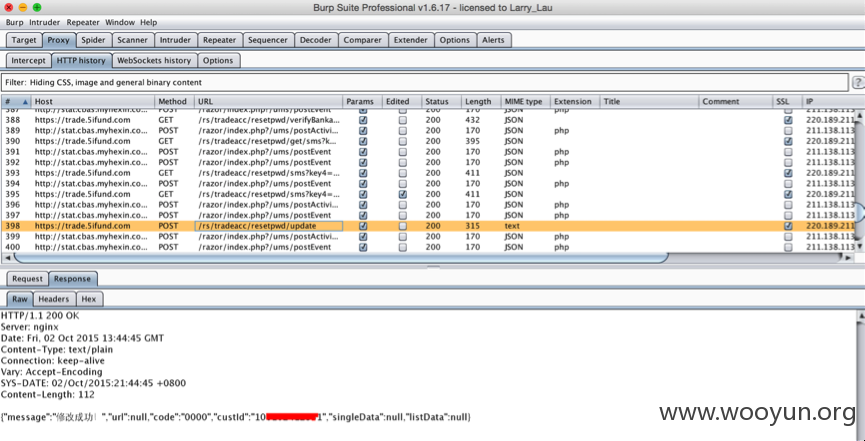Toggle SSL checkbox in row 398
The image size is (865, 441).
pyautogui.click(x=788, y=226)
